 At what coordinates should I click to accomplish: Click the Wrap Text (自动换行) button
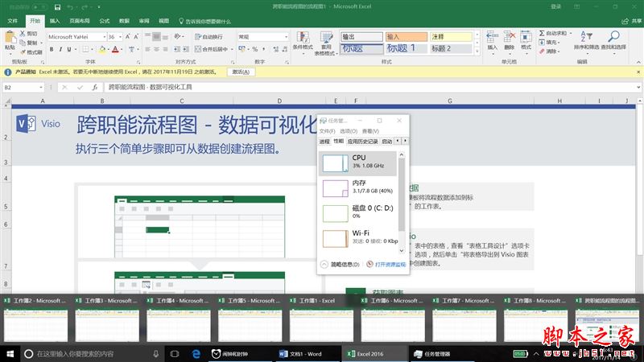pyautogui.click(x=208, y=36)
